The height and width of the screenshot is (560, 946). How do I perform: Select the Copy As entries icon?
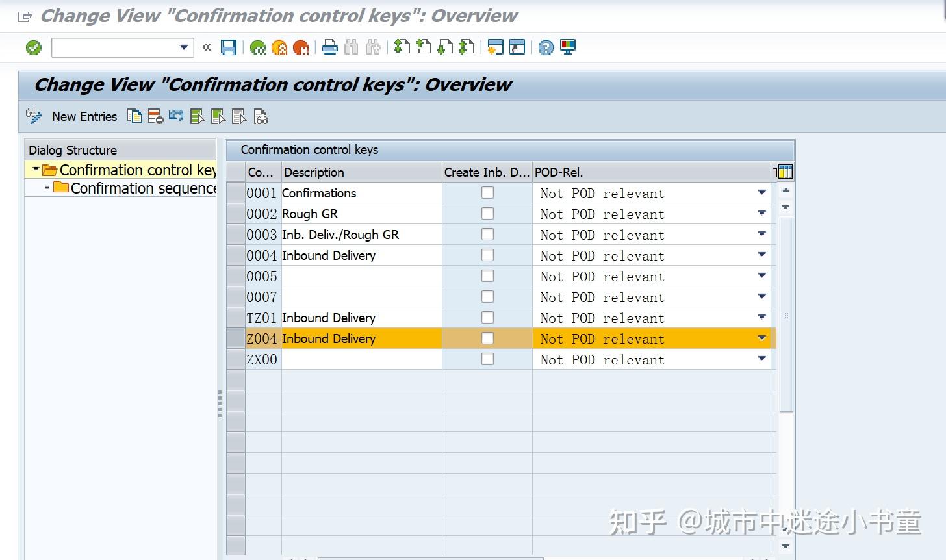click(134, 116)
